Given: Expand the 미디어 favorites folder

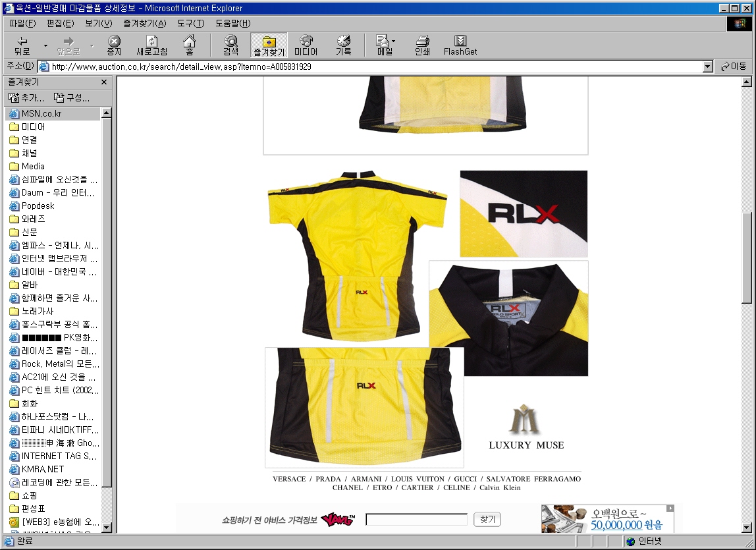Looking at the screenshot, I should [28, 127].
